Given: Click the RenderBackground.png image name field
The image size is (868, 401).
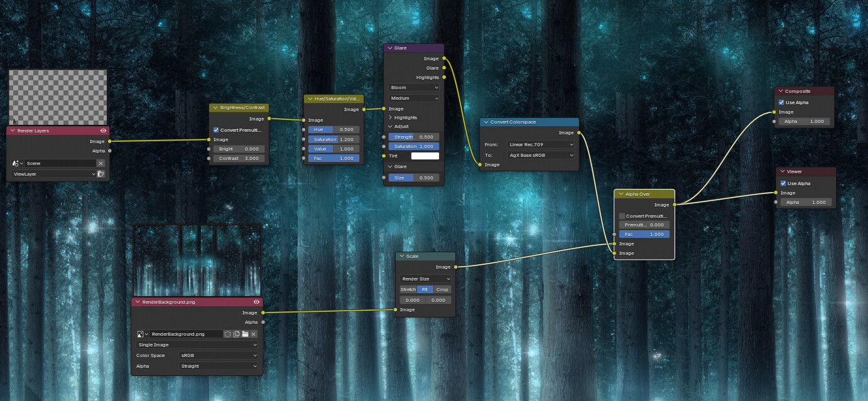Looking at the screenshot, I should point(187,334).
